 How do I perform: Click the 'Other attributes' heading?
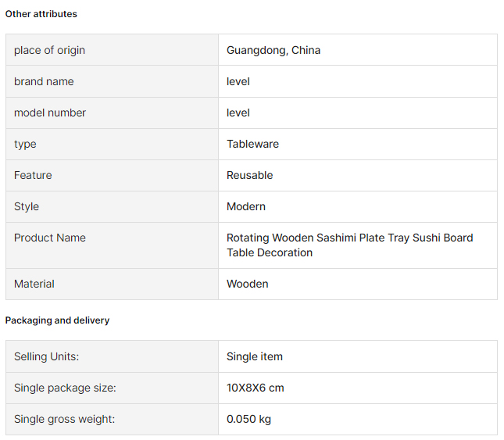click(x=41, y=14)
